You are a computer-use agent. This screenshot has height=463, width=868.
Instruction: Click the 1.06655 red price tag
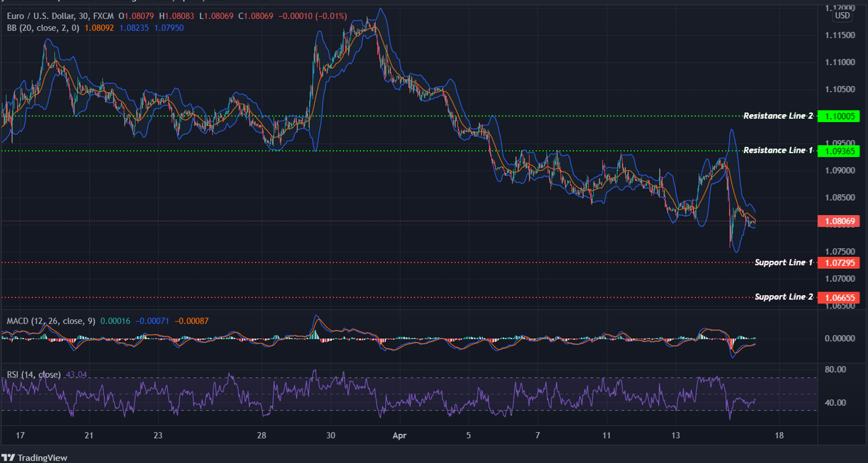tap(839, 297)
